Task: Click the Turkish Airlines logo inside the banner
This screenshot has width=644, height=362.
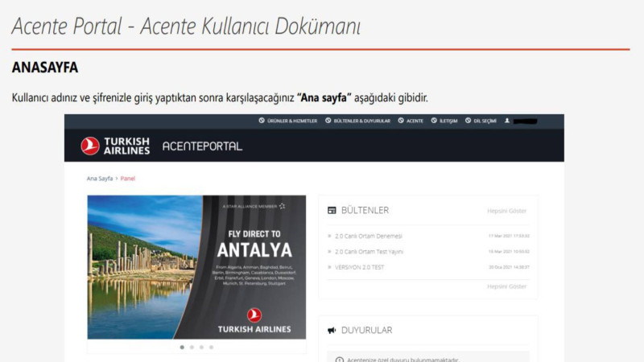Action: (254, 321)
